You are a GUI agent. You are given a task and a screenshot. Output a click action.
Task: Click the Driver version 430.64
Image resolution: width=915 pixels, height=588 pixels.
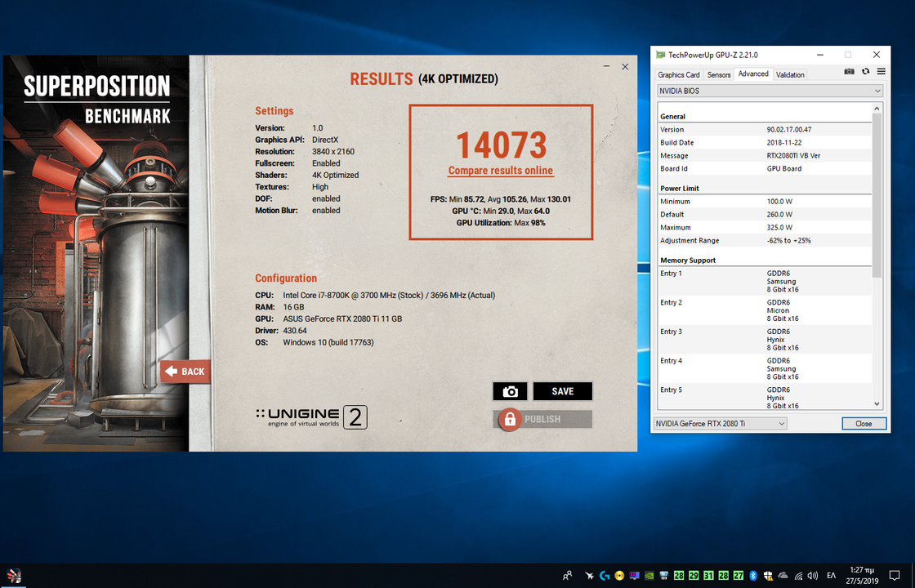click(x=295, y=330)
